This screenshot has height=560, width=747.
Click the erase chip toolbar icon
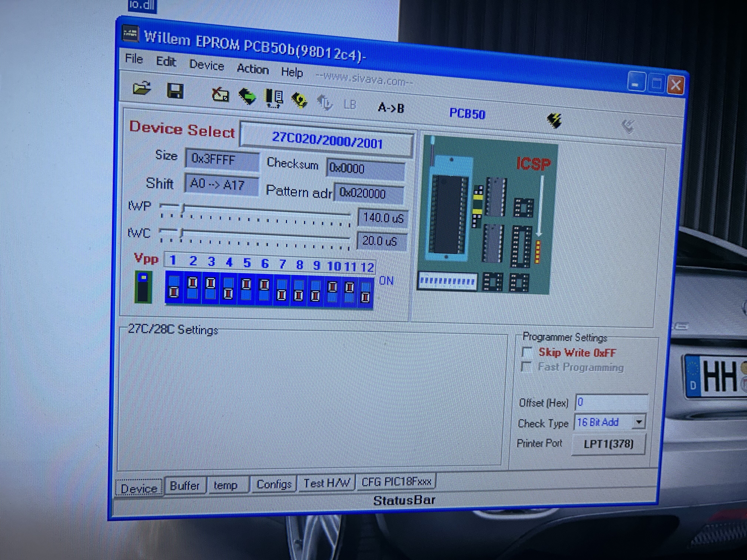(220, 95)
